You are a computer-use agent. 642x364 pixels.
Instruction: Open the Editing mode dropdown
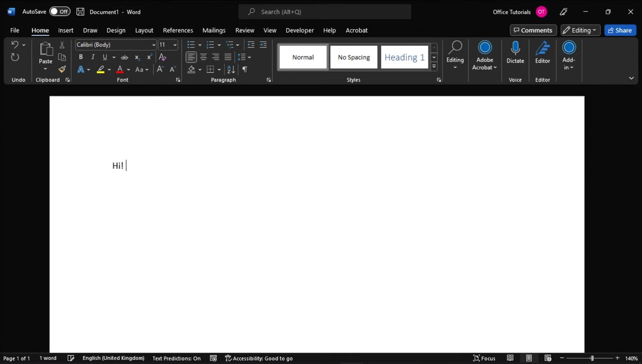[x=580, y=30]
